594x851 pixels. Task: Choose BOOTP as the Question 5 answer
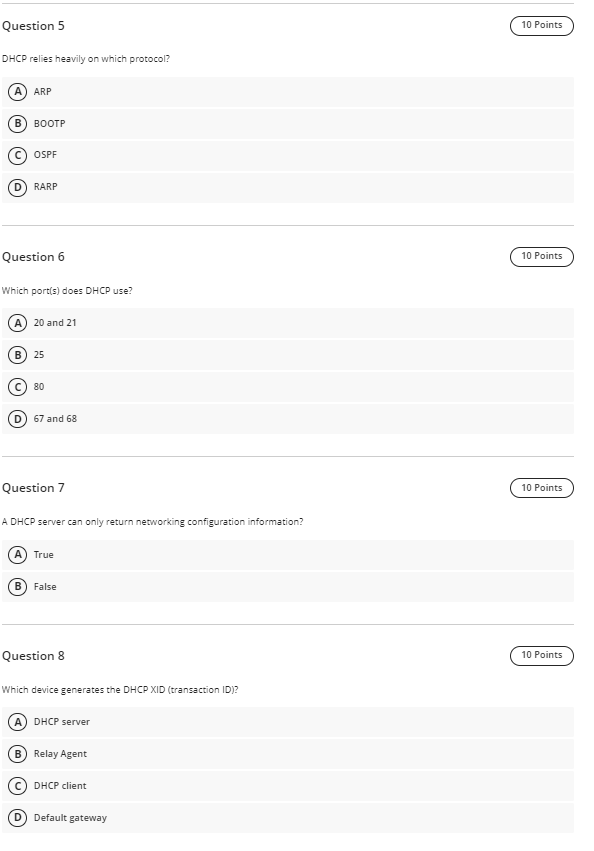click(x=288, y=124)
